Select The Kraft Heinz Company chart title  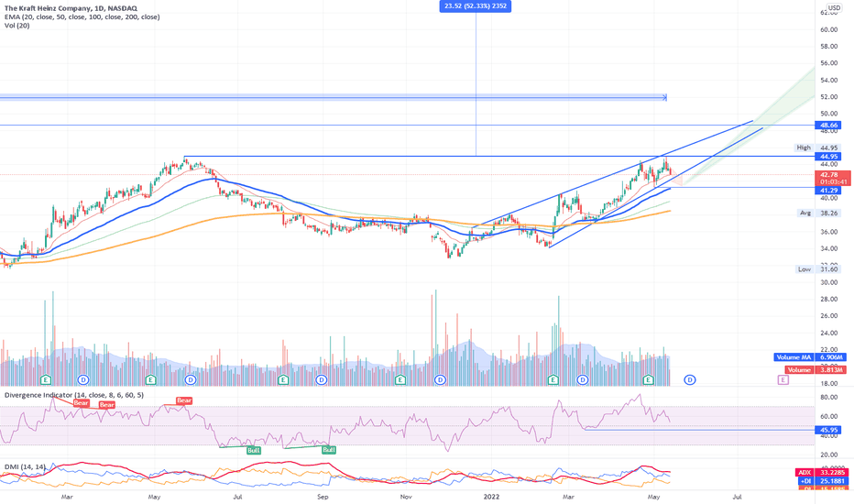click(71, 8)
